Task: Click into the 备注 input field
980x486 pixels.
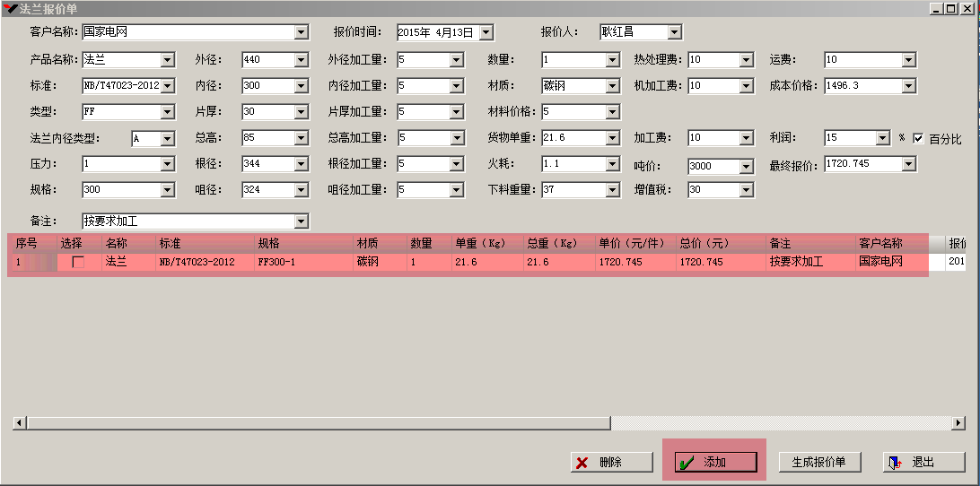Action: pyautogui.click(x=187, y=221)
